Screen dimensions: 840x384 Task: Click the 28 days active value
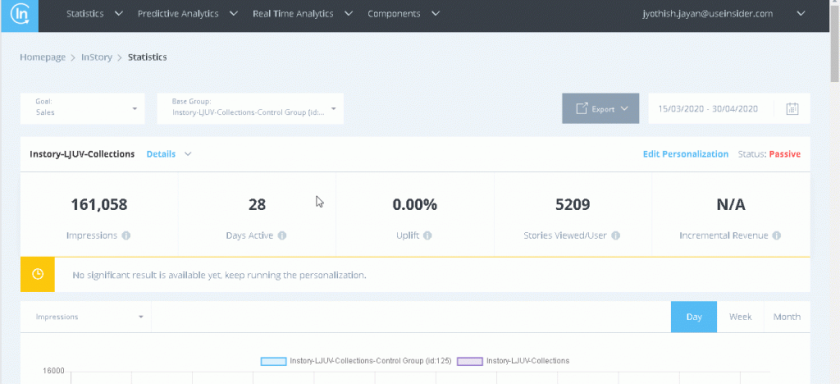coord(257,205)
